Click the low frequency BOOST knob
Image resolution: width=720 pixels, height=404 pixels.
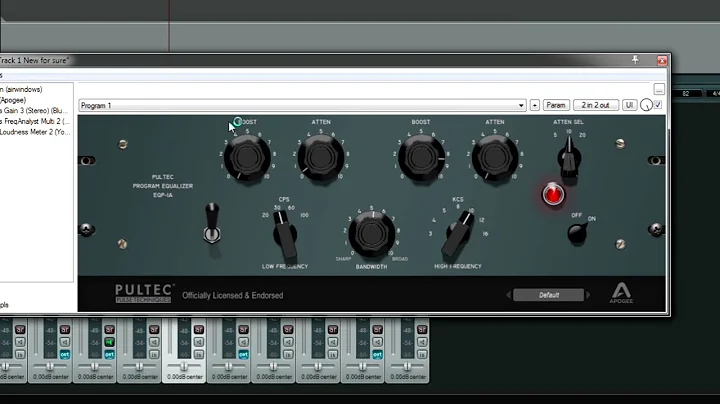point(247,157)
